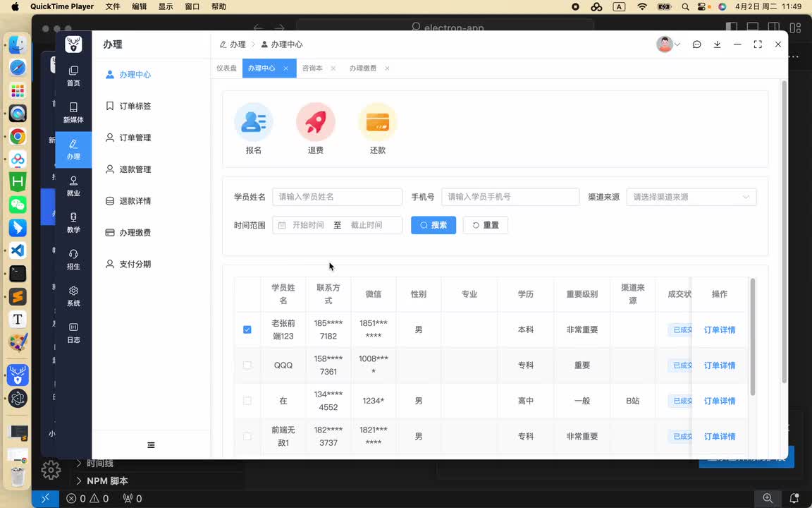This screenshot has height=508, width=812.
Task: Uncheck the 老张前端123 row checkbox
Action: 247,329
